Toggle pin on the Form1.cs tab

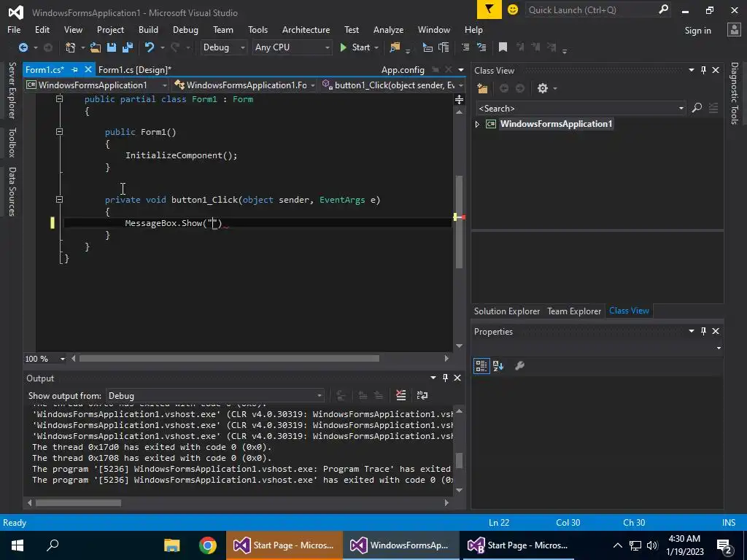75,69
